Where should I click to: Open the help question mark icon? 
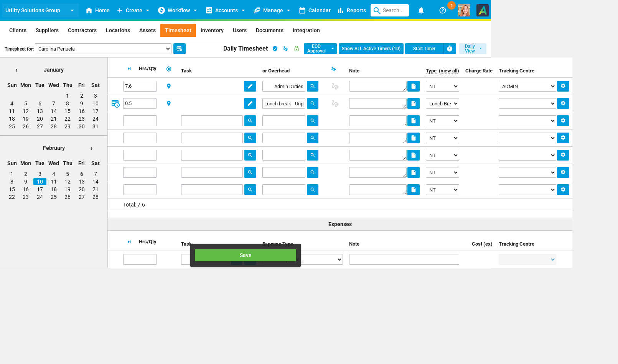pyautogui.click(x=442, y=10)
